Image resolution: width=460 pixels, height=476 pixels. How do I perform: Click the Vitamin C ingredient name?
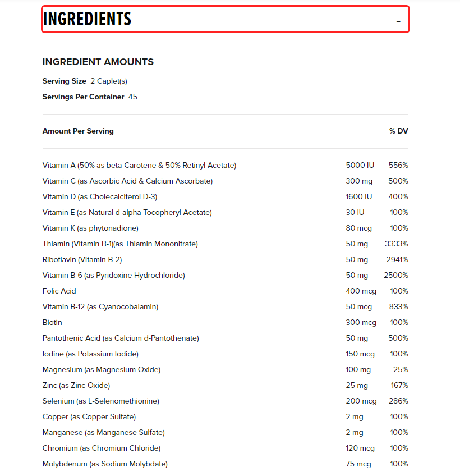coord(127,181)
